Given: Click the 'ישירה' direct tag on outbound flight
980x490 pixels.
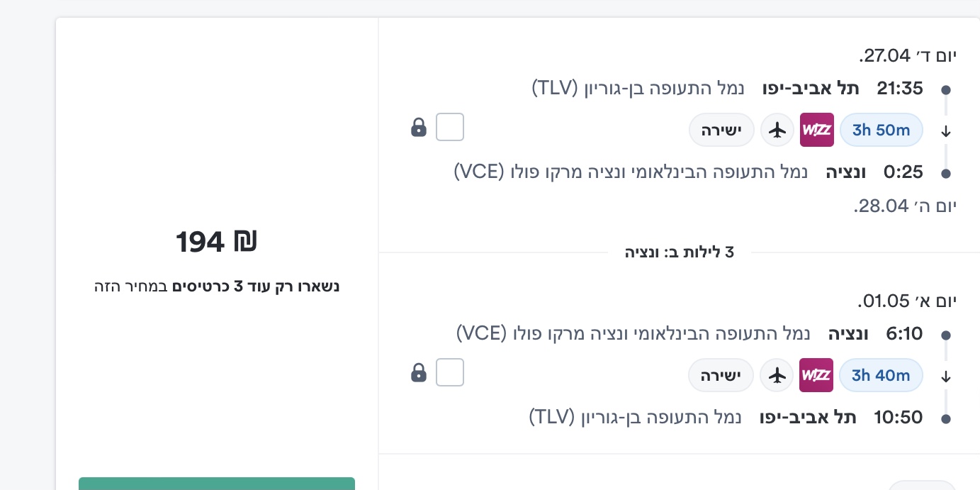Looking at the screenshot, I should (x=721, y=130).
